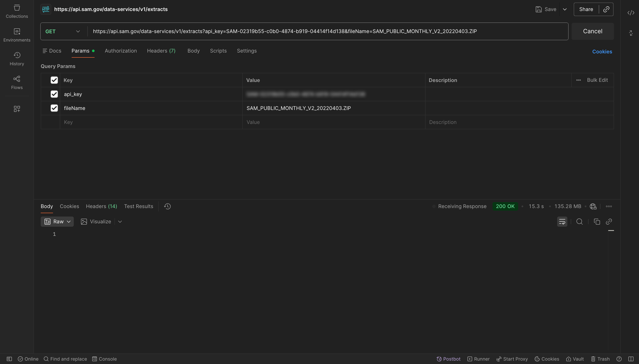The image size is (639, 364).
Task: Toggle the select-all params header checkbox
Action: [x=54, y=80]
